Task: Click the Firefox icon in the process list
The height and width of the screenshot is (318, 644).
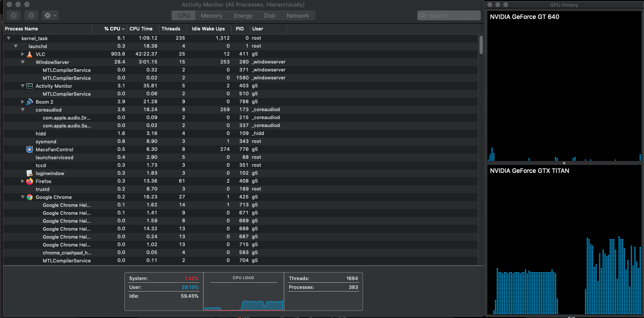Action: click(x=30, y=181)
